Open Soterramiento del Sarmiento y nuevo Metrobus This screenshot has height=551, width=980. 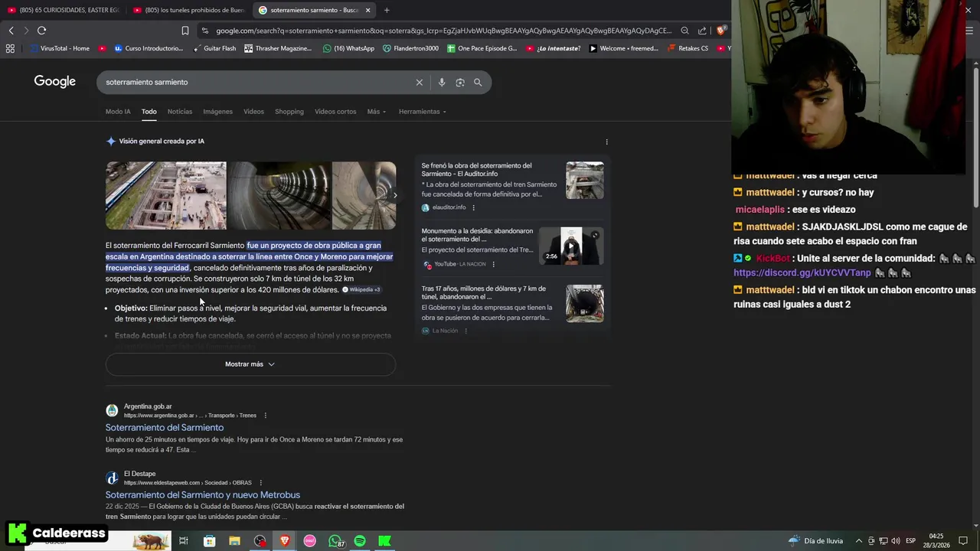coord(203,495)
